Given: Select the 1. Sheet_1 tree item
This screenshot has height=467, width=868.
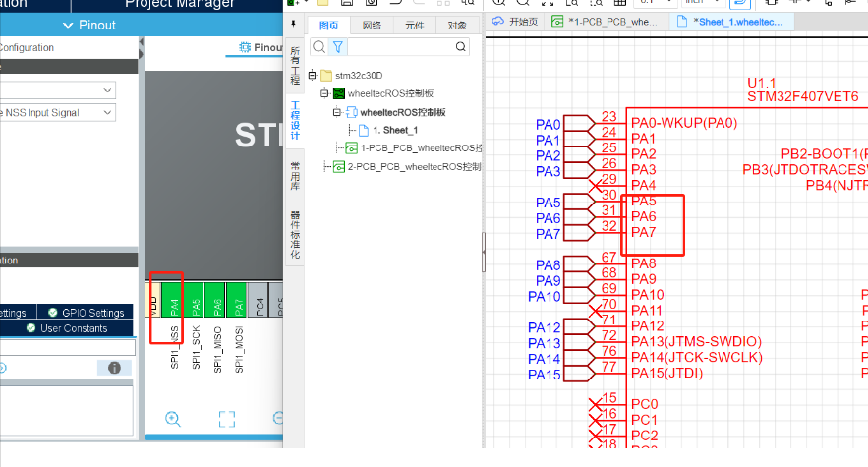Looking at the screenshot, I should [x=395, y=130].
